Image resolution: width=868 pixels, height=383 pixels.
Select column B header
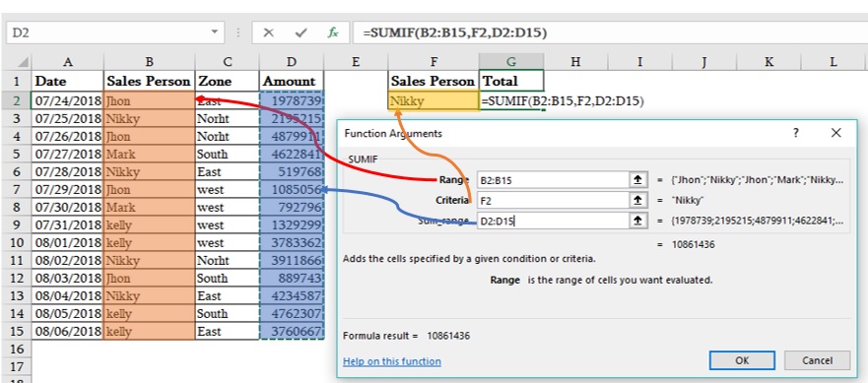pos(150,62)
